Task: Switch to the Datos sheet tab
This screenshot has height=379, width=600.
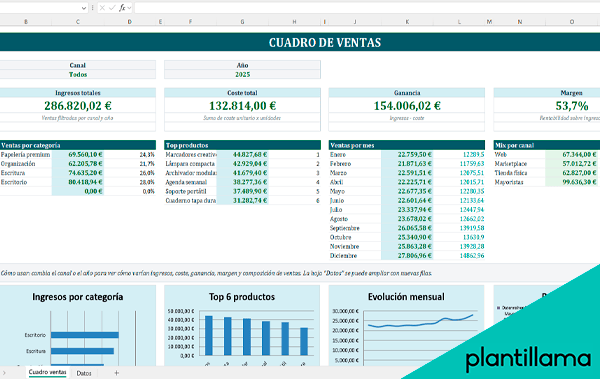Action: pyautogui.click(x=84, y=373)
